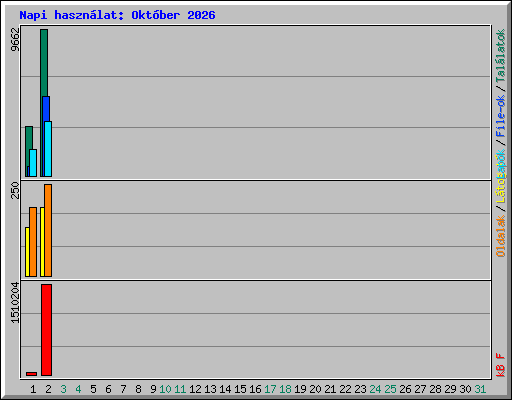Click day 8 axis label
Screen dimensions: 512x400
pyautogui.click(x=138, y=389)
